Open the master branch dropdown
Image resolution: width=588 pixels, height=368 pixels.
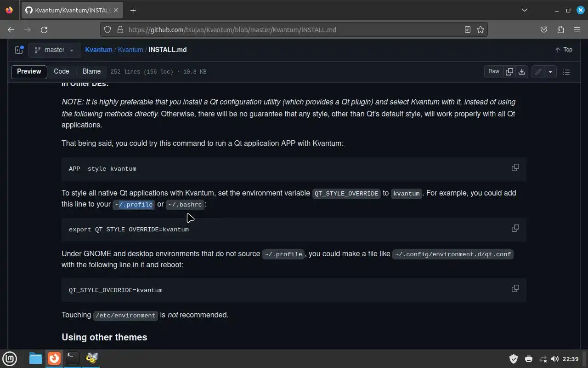pyautogui.click(x=55, y=50)
